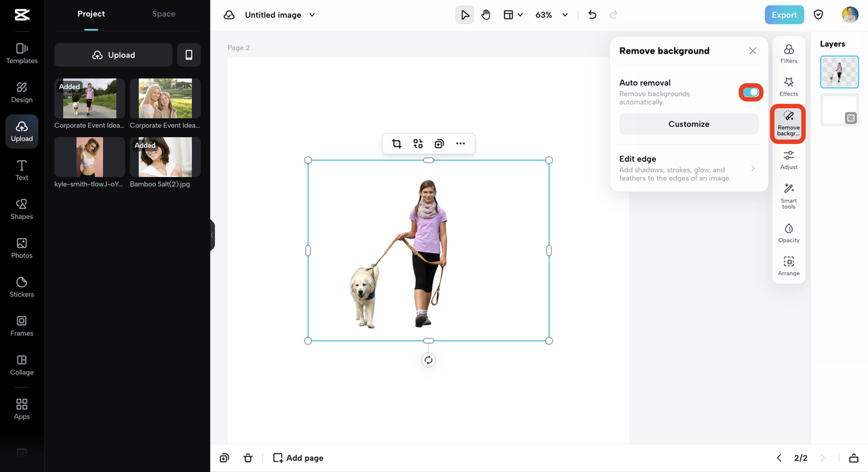The width and height of the screenshot is (868, 472).
Task: Open the 63% zoom dropdown
Action: coord(551,15)
